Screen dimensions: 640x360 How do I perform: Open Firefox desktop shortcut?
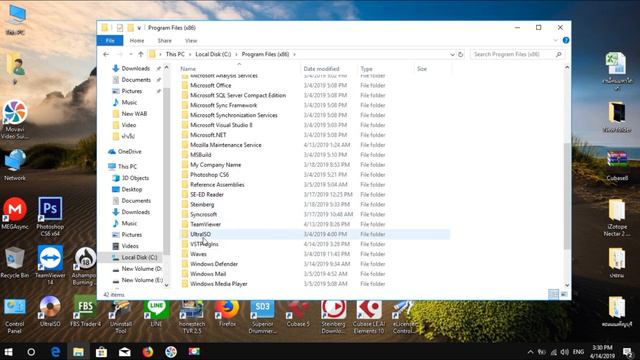tap(227, 313)
